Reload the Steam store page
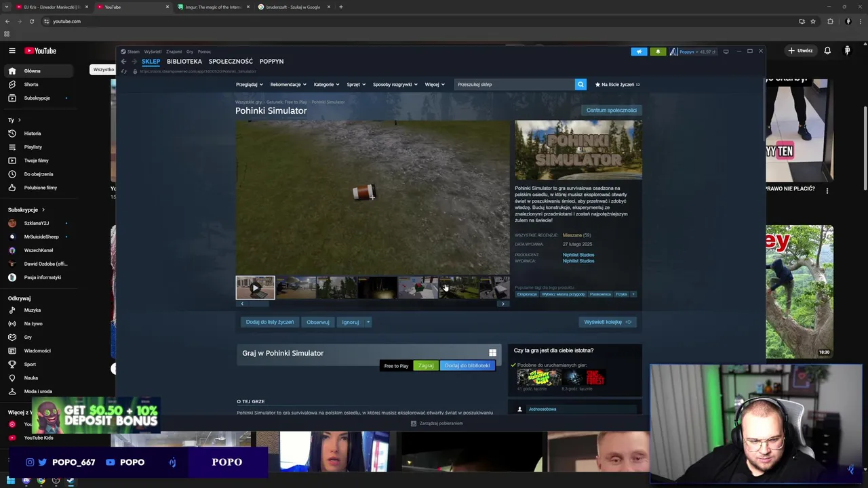The image size is (868, 488). pos(123,71)
